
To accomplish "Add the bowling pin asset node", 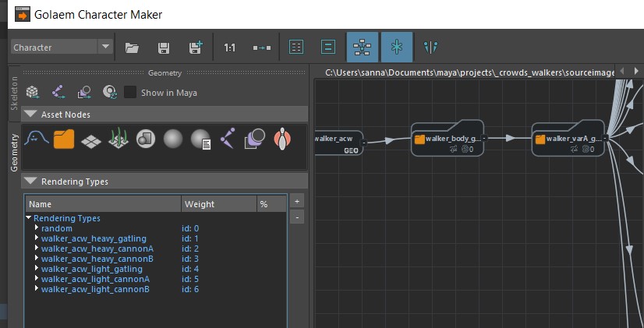I will point(282,139).
